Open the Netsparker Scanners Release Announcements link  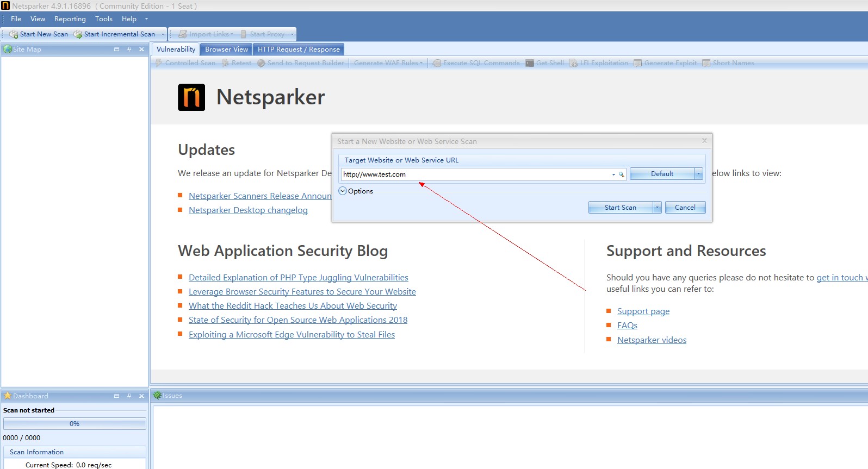click(260, 196)
